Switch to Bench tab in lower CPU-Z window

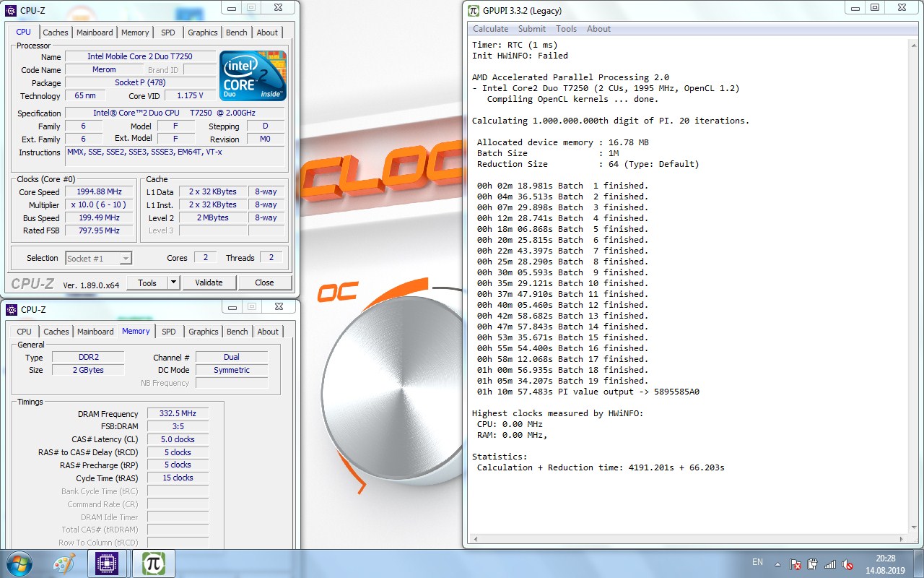pos(237,332)
